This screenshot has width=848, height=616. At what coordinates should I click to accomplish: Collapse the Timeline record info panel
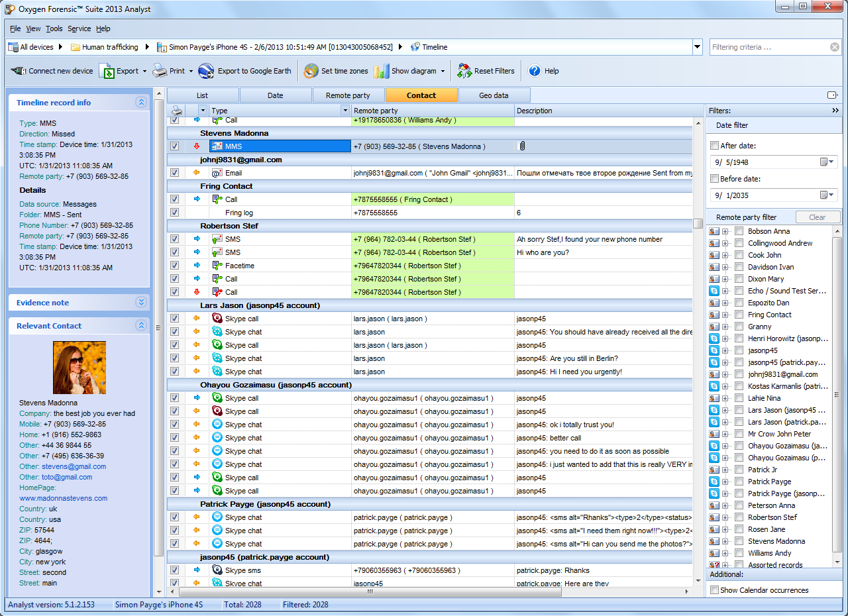point(140,102)
